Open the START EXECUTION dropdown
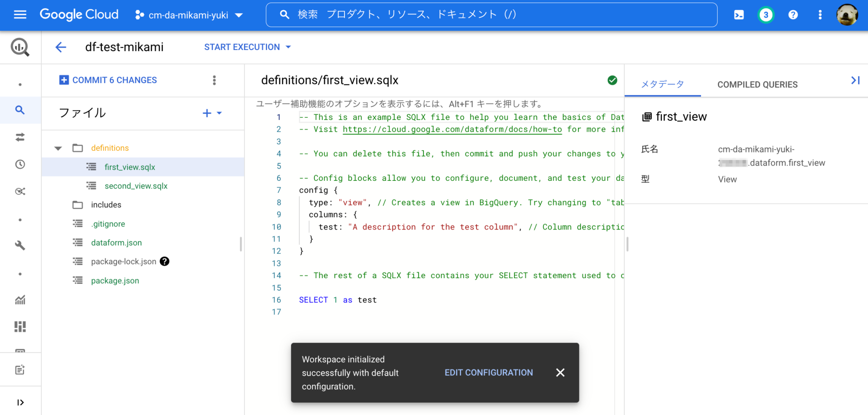 point(247,47)
